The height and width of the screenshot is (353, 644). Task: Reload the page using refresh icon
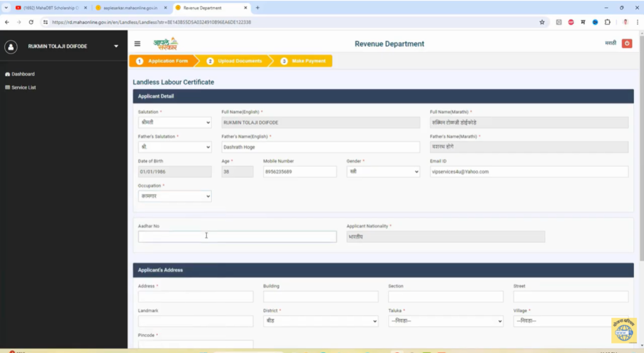[x=31, y=22]
